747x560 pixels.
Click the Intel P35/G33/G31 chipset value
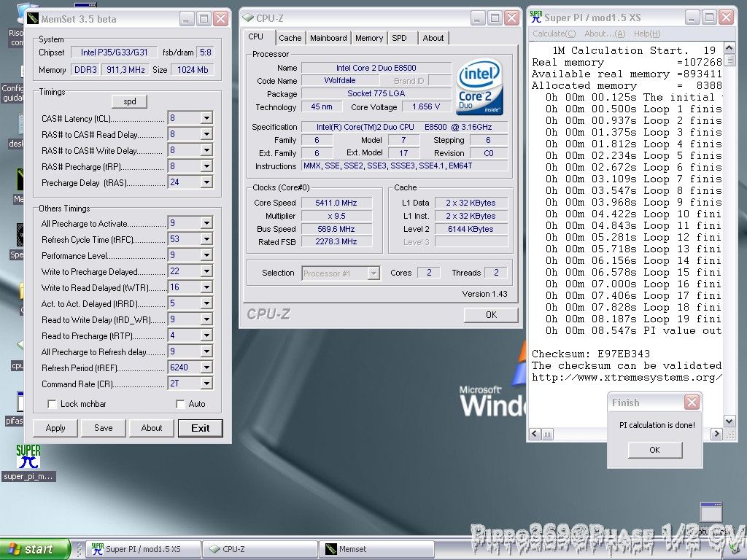[115, 52]
